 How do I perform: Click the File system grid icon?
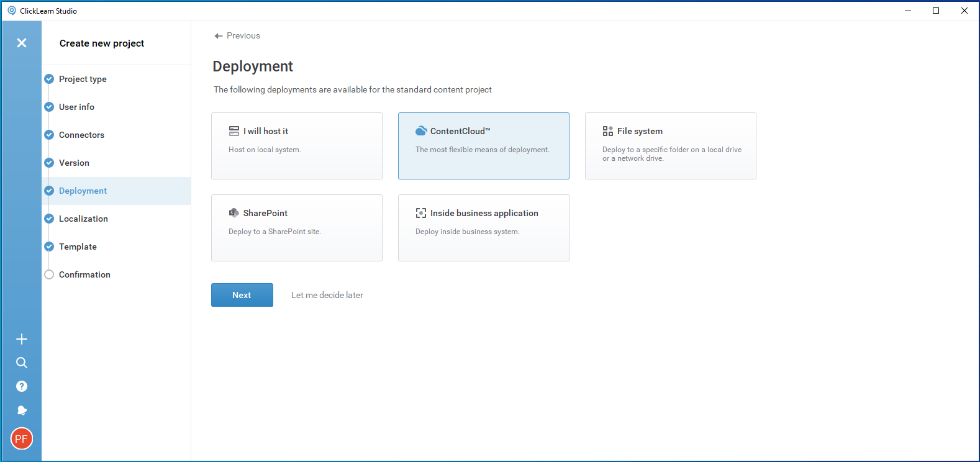[x=608, y=131]
